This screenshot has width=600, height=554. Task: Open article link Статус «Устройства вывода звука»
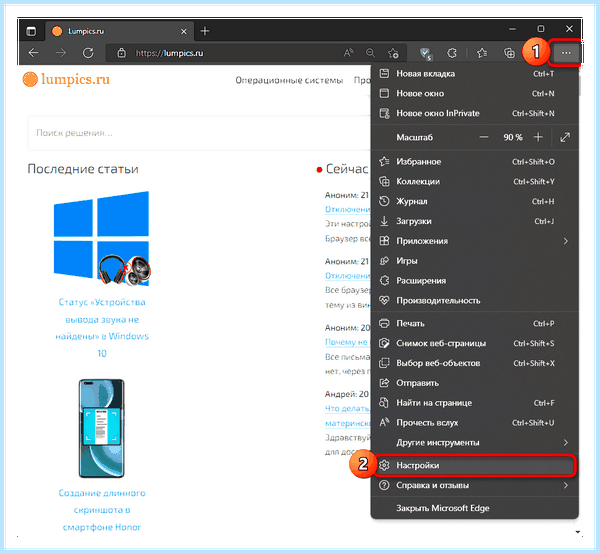click(102, 328)
